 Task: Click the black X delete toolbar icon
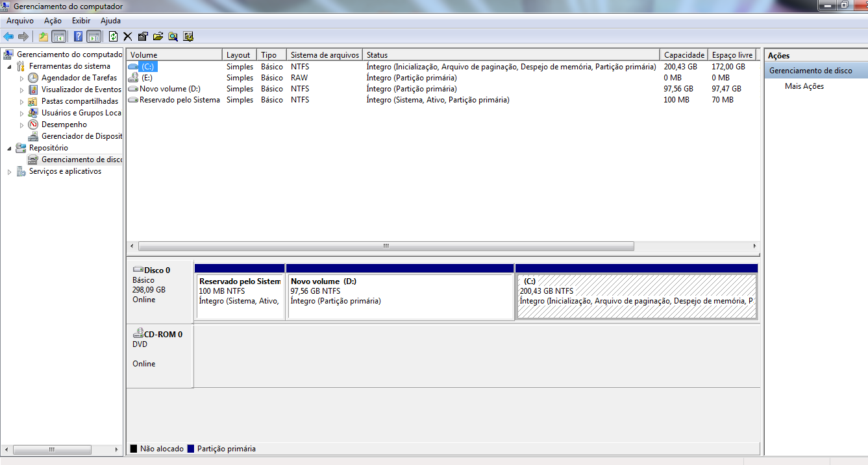(x=128, y=36)
